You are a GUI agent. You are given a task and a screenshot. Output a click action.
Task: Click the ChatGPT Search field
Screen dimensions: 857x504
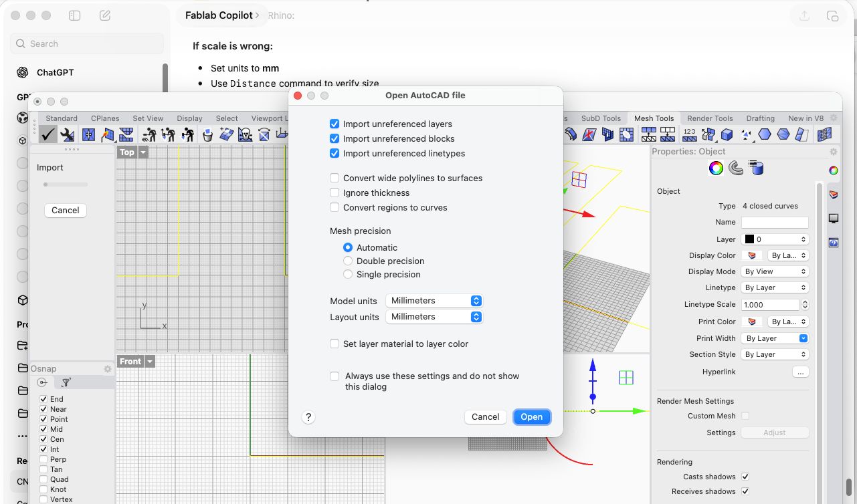point(87,43)
